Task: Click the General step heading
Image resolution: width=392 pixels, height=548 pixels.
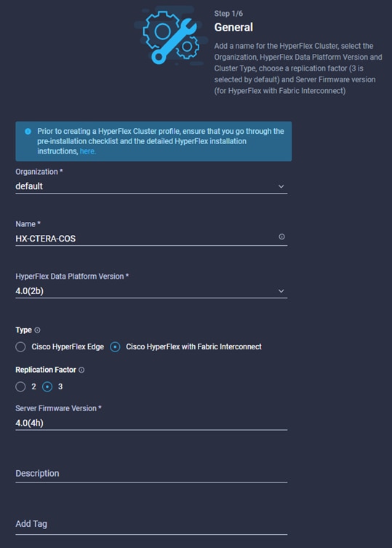Action: click(233, 27)
